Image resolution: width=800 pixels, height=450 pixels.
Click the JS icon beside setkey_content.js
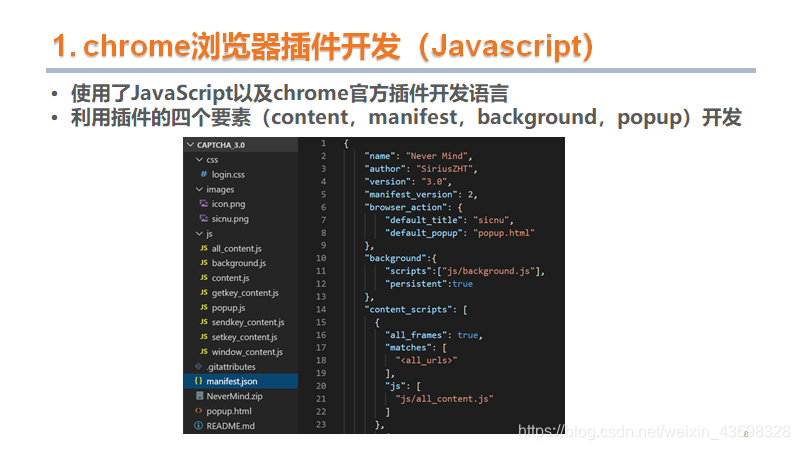click(x=204, y=337)
